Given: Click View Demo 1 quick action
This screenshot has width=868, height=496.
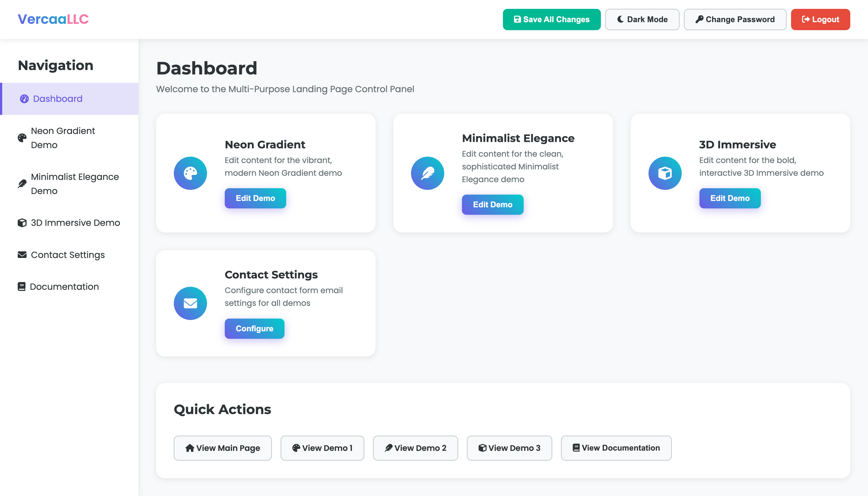Looking at the screenshot, I should coord(322,448).
